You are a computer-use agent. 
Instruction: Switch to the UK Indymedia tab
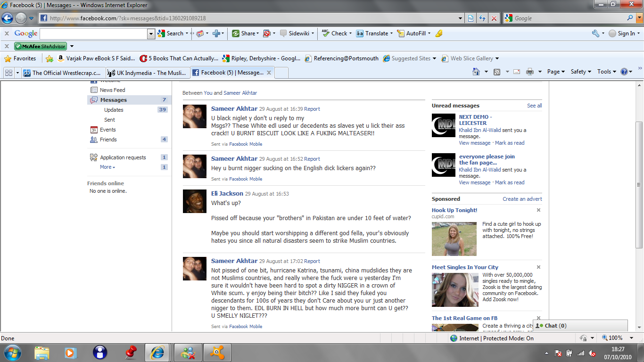point(147,73)
